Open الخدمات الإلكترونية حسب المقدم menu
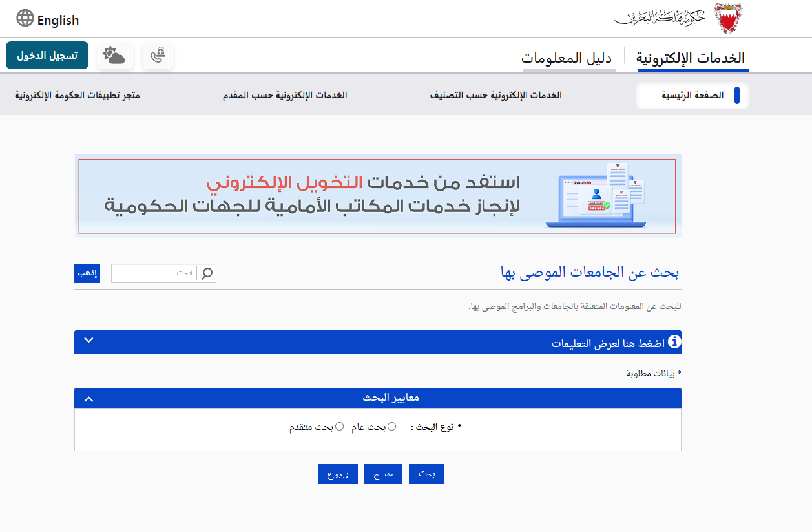Viewport: 812px width, 532px height. (x=285, y=95)
